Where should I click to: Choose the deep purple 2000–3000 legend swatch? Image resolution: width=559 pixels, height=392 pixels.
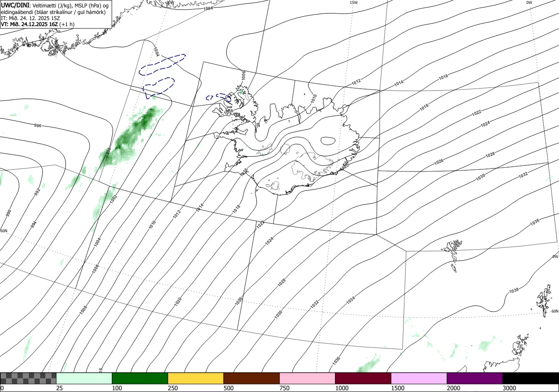(475, 378)
